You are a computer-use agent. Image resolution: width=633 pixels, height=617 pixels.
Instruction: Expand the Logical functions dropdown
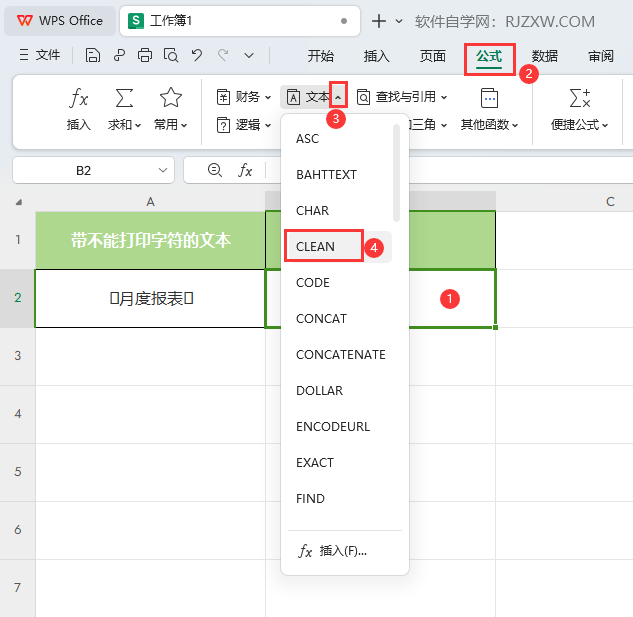click(243, 125)
